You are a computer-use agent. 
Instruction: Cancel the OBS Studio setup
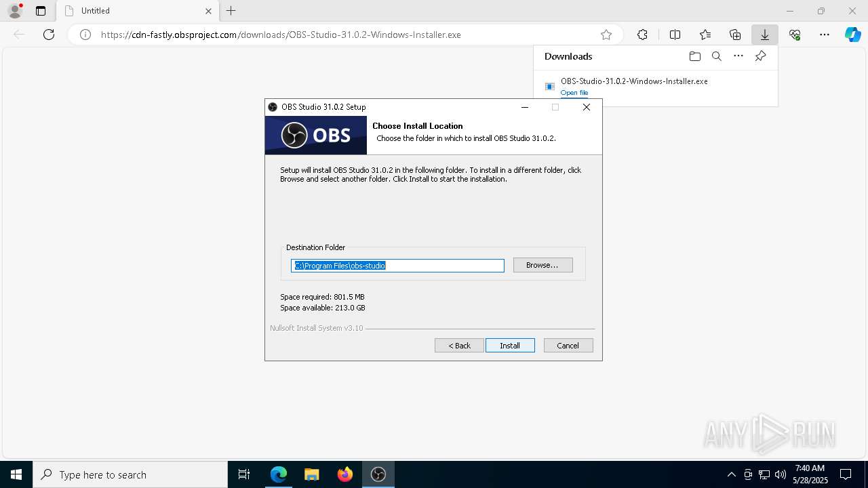568,346
